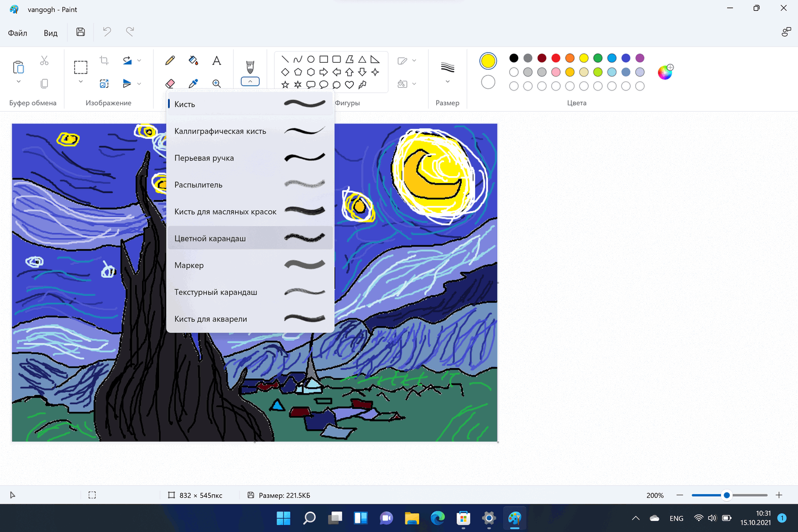798x532 pixels.
Task: Expand the Paste options chevron
Action: click(19, 82)
